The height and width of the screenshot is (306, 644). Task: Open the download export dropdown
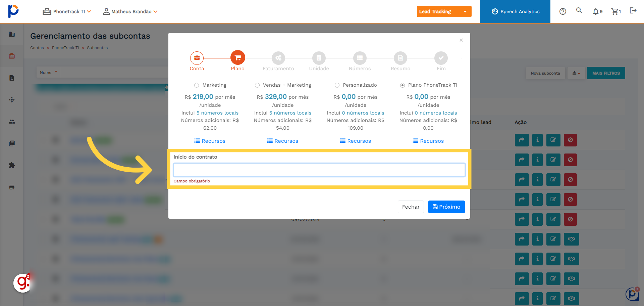576,73
